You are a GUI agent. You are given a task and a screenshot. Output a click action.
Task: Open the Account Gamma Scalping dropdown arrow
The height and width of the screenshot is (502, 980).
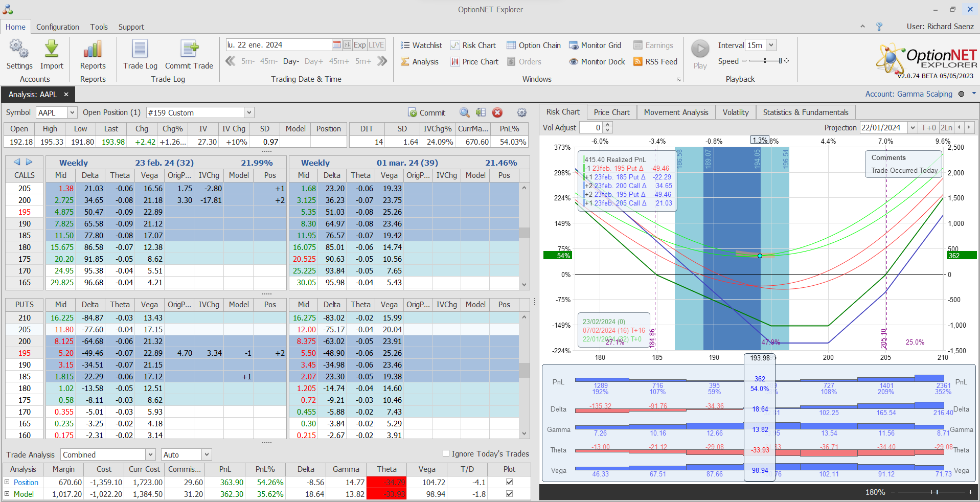974,94
